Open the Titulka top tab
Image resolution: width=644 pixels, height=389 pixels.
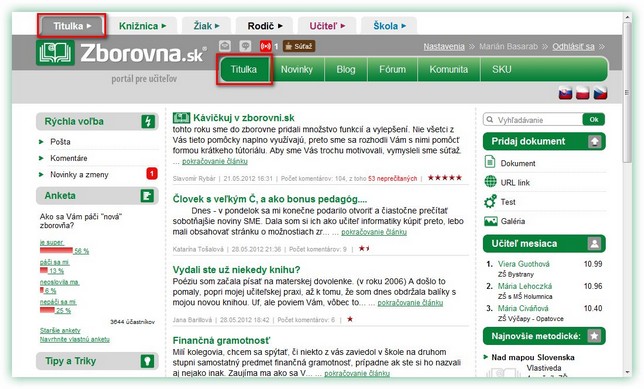(72, 26)
